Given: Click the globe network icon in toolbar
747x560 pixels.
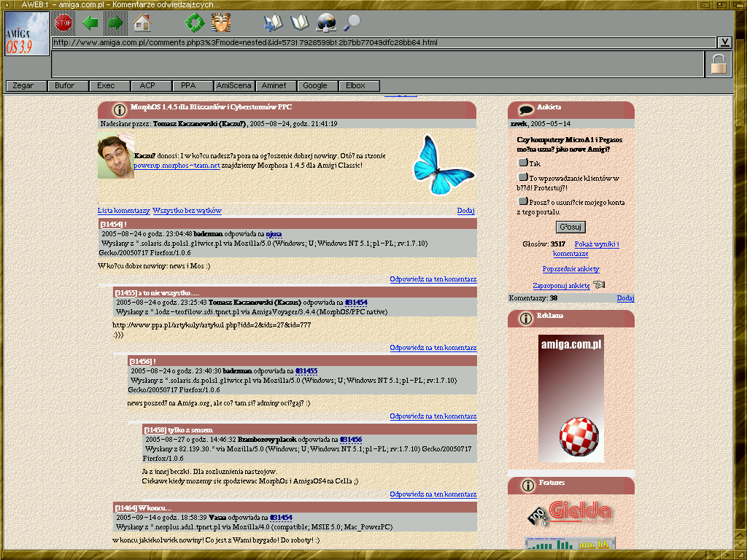Looking at the screenshot, I should tap(326, 23).
